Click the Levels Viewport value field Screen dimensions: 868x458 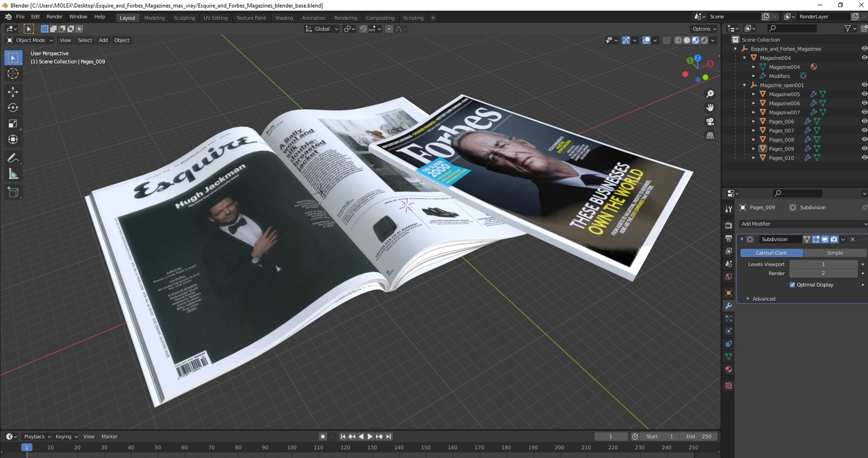coord(823,264)
